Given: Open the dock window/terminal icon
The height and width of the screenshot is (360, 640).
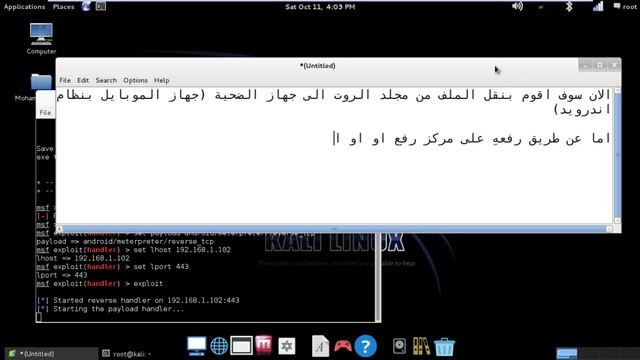Looking at the screenshot, I should 242,346.
